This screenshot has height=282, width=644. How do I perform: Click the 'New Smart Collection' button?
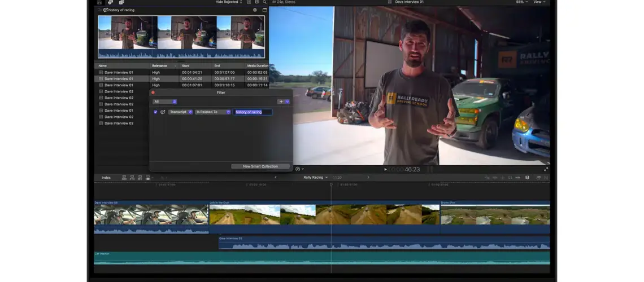(260, 166)
